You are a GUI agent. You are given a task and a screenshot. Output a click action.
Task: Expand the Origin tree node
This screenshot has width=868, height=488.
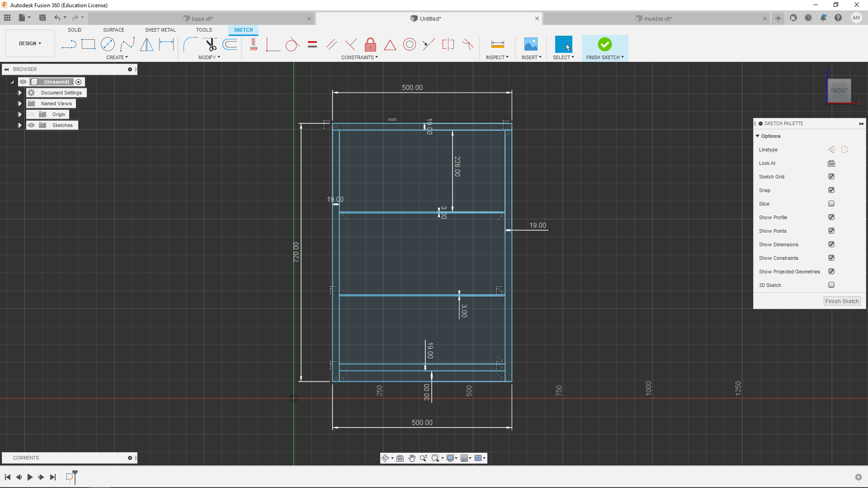pos(19,114)
